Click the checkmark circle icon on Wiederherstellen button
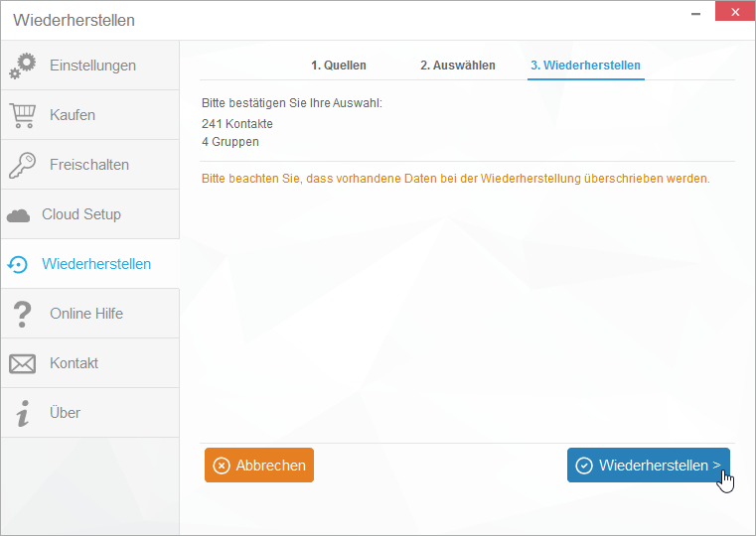The height and width of the screenshot is (536, 756). click(x=584, y=466)
